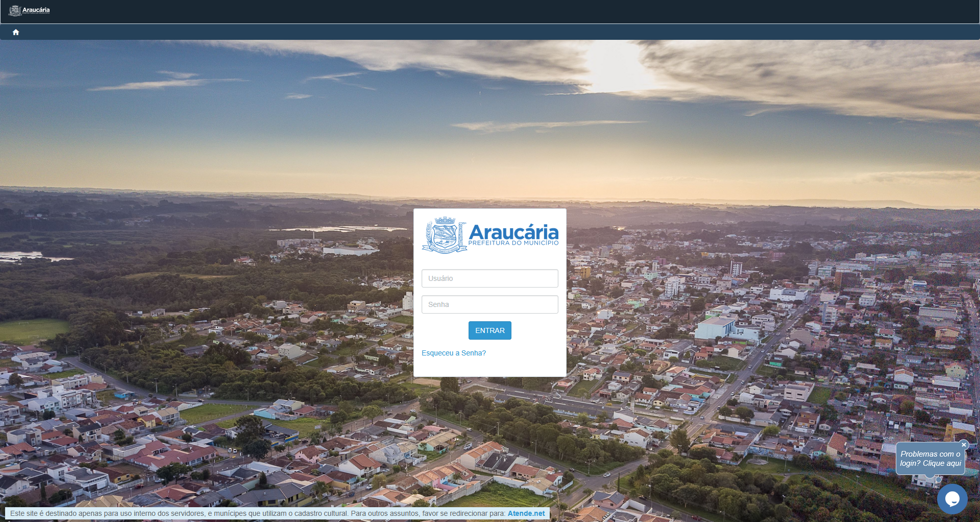Viewport: 980px width, 522px height.
Task: Open the "Problemas com o login?" bubble
Action: [930, 459]
